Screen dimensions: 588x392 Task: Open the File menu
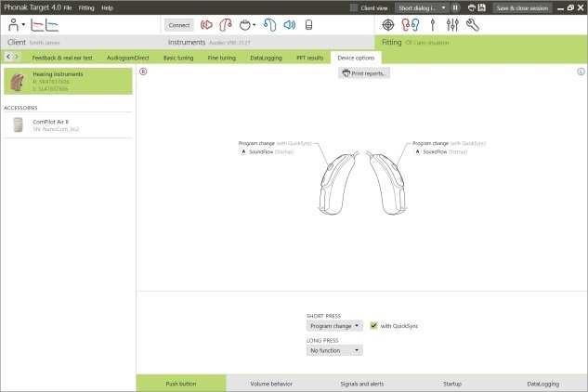[x=68, y=7]
